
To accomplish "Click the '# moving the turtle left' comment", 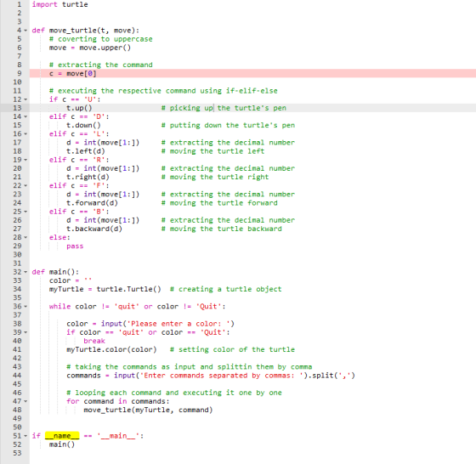I will pyautogui.click(x=212, y=151).
